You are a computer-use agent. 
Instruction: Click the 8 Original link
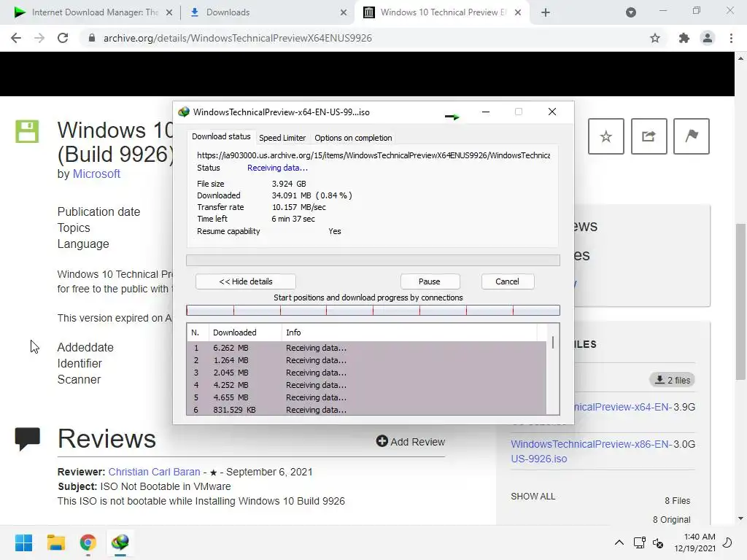click(671, 519)
